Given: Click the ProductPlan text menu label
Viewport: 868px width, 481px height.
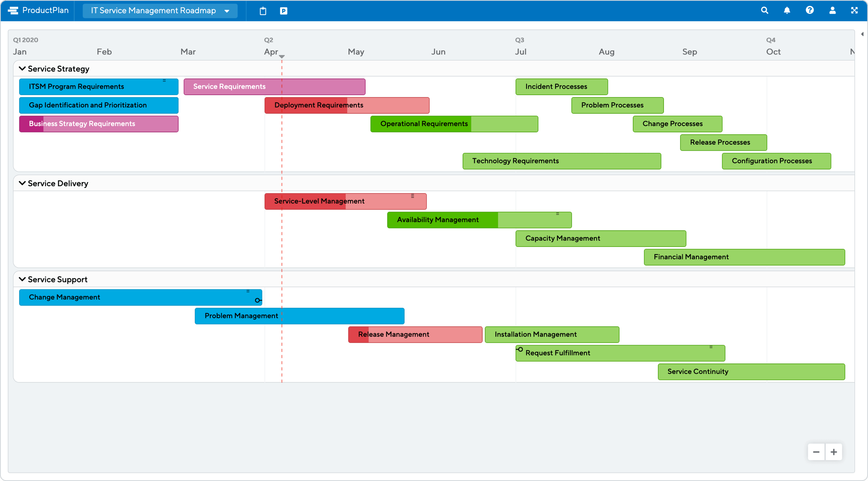Looking at the screenshot, I should tap(45, 11).
